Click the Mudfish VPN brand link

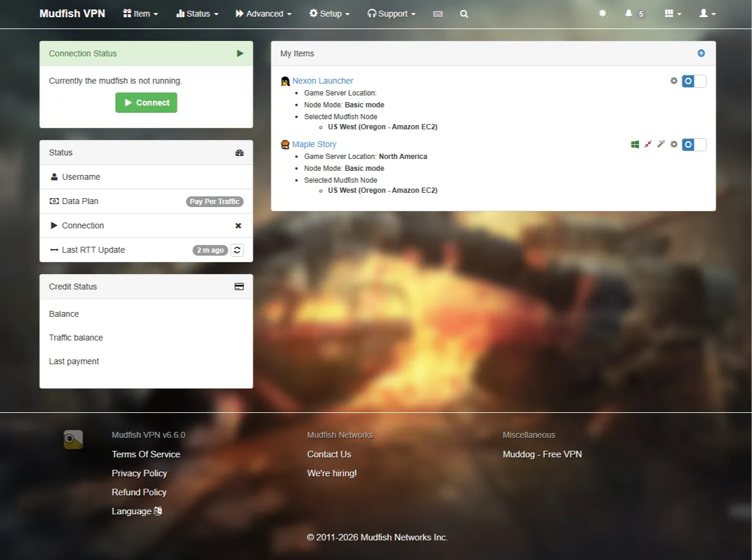tap(72, 14)
